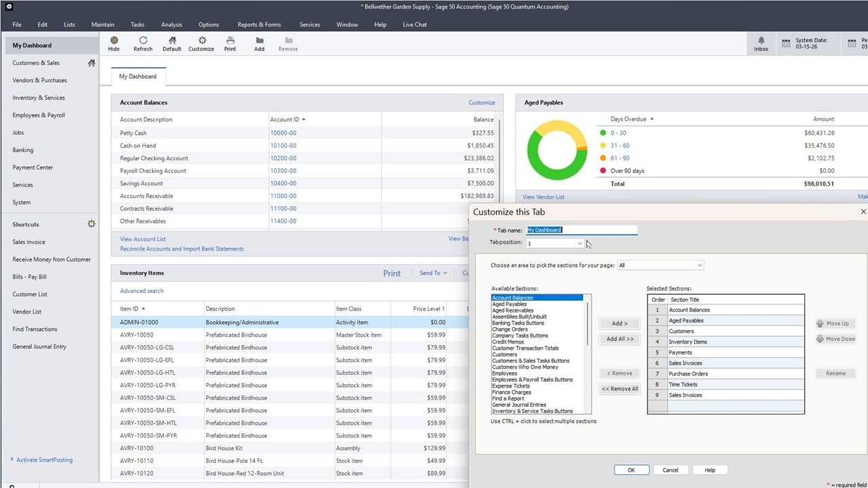The image size is (868, 488).
Task: Open the Maintain menu
Action: [103, 24]
